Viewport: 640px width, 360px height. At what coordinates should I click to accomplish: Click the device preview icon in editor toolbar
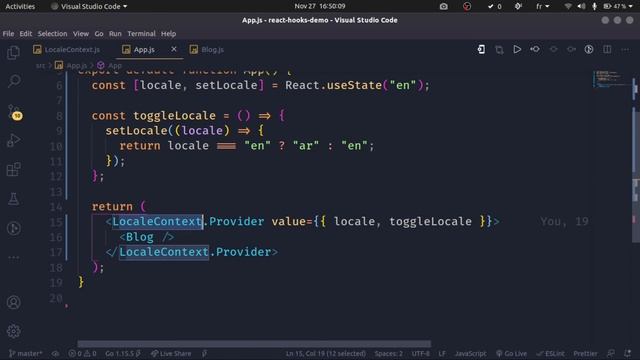481,49
